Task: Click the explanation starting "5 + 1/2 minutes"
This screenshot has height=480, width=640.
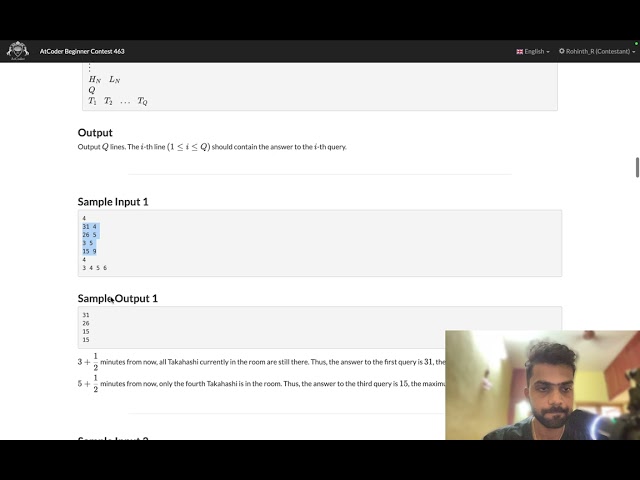Action: click(261, 384)
